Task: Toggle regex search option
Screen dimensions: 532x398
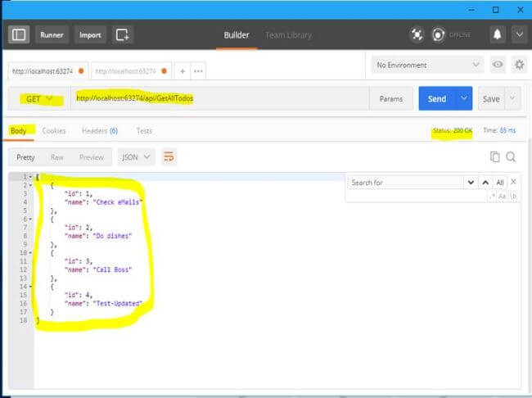Action: [492, 197]
